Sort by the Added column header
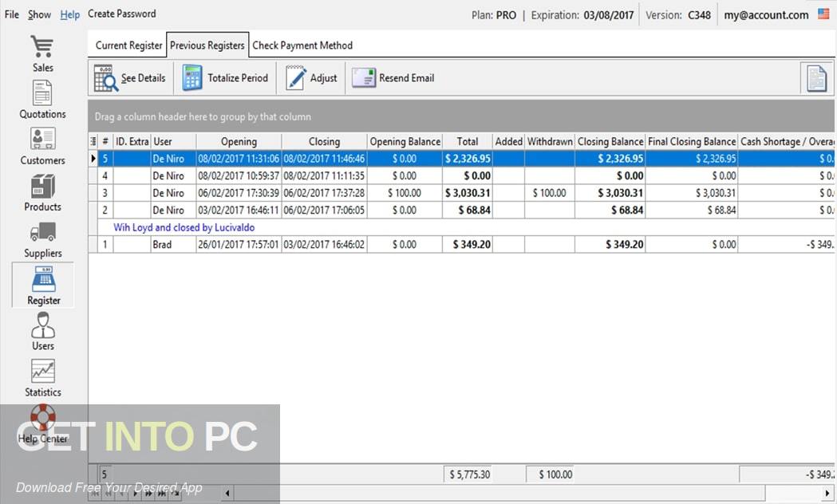Image resolution: width=837 pixels, height=504 pixels. (508, 141)
